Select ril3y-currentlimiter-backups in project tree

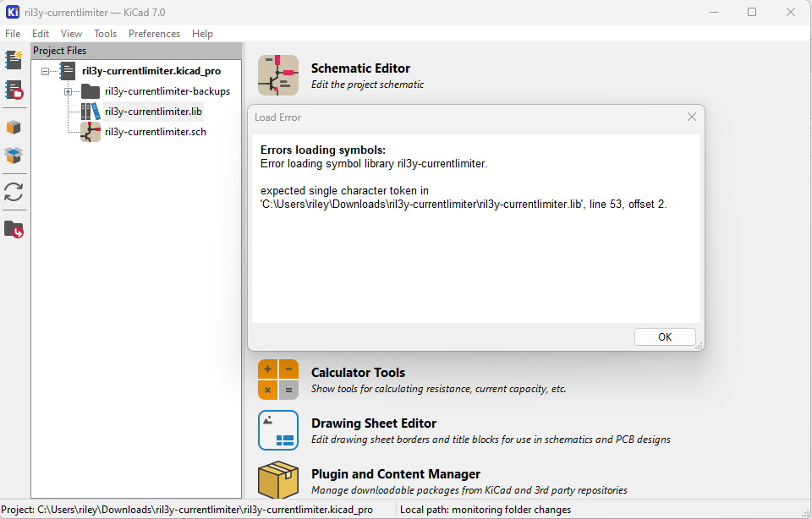167,91
